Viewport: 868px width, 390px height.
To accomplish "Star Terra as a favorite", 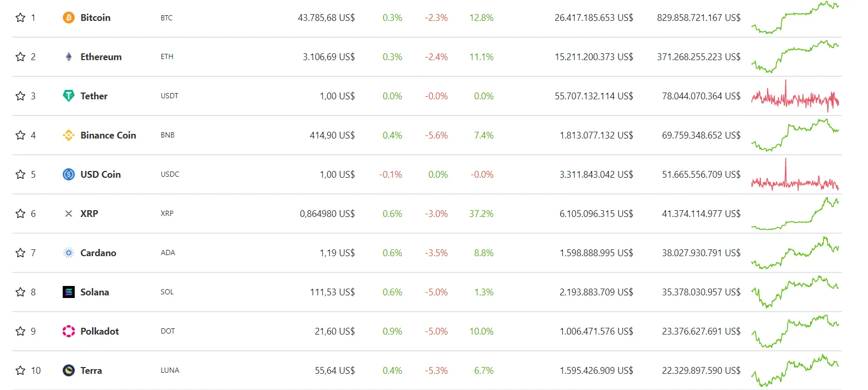I will pyautogui.click(x=20, y=371).
